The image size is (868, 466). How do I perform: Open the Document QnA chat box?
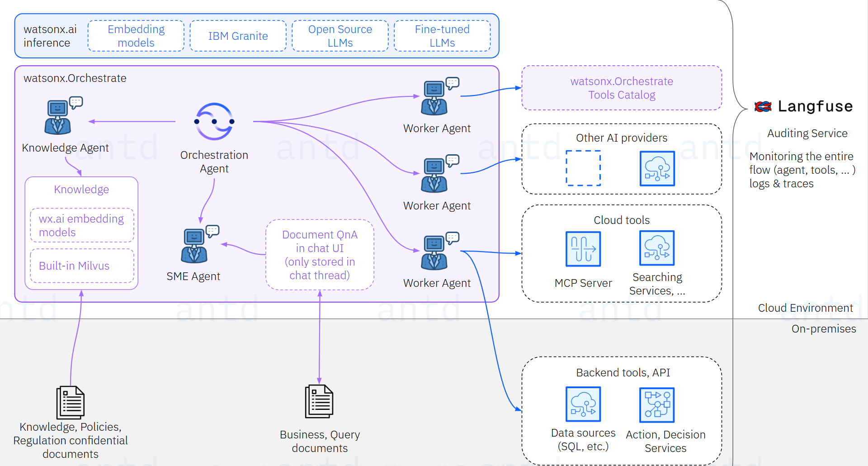(x=319, y=255)
